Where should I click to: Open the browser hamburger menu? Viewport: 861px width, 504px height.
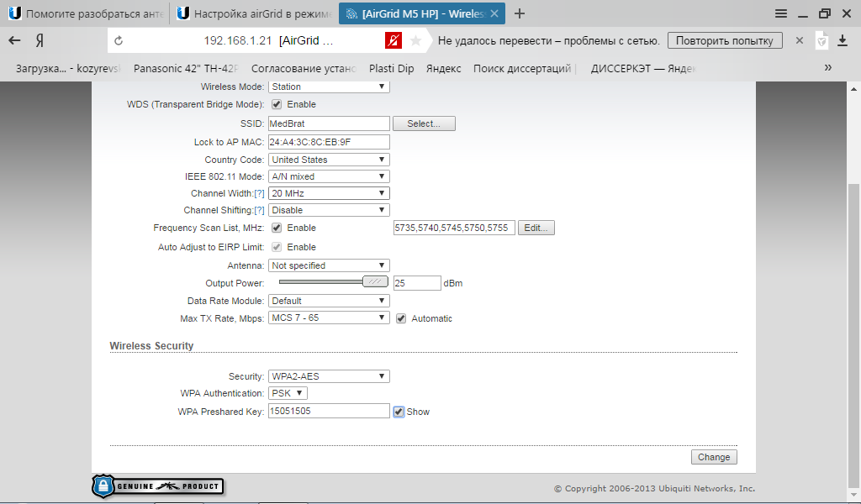(781, 13)
